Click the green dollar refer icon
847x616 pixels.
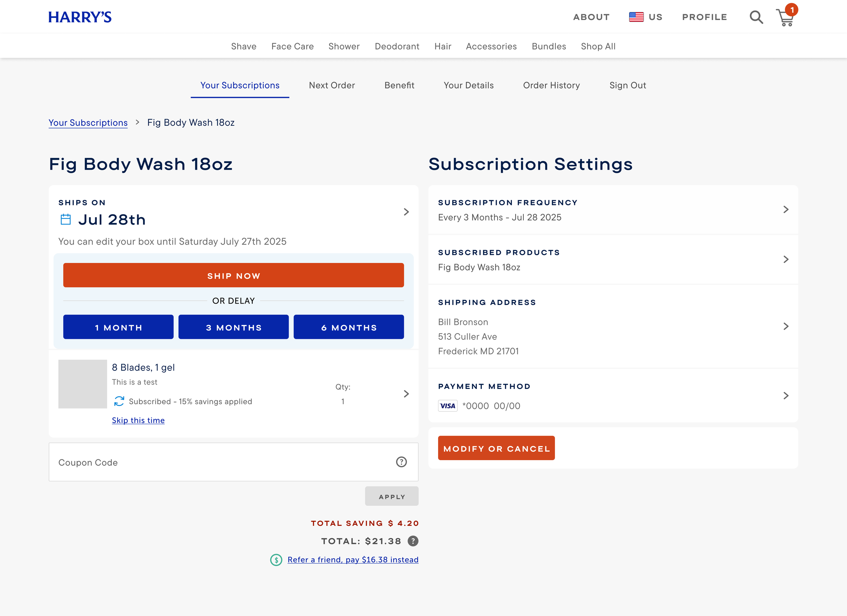click(276, 560)
